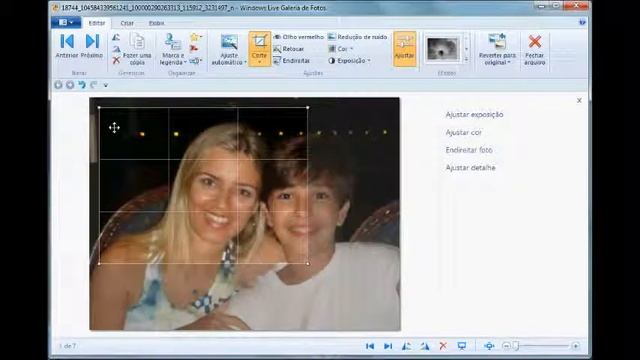
Task: Click the bottom-left crop handle
Action: [x=99, y=264]
